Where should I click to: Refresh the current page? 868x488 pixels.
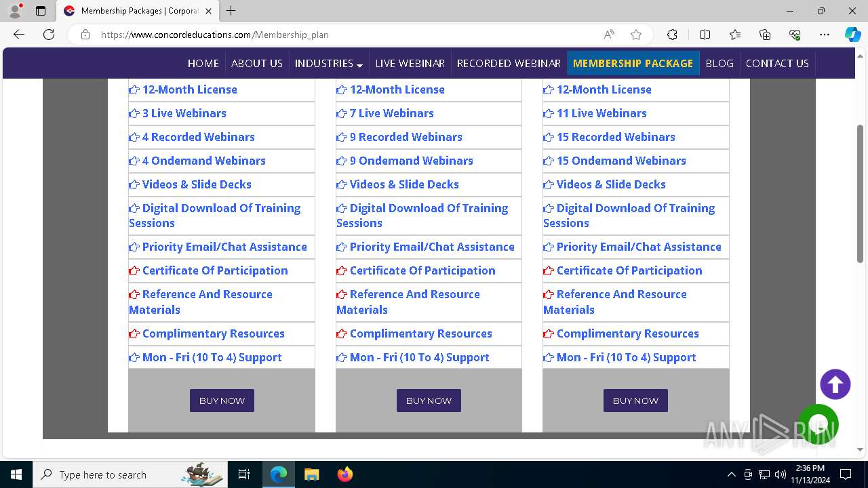49,35
